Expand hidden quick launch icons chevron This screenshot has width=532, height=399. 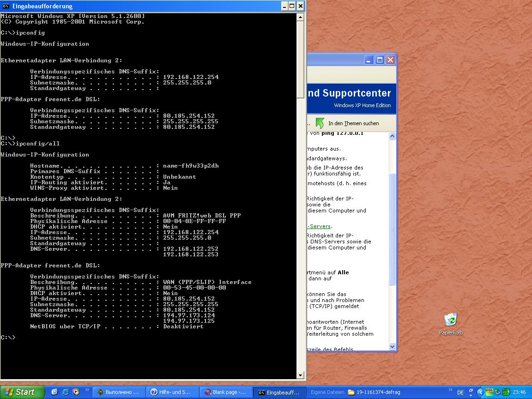tap(87, 390)
